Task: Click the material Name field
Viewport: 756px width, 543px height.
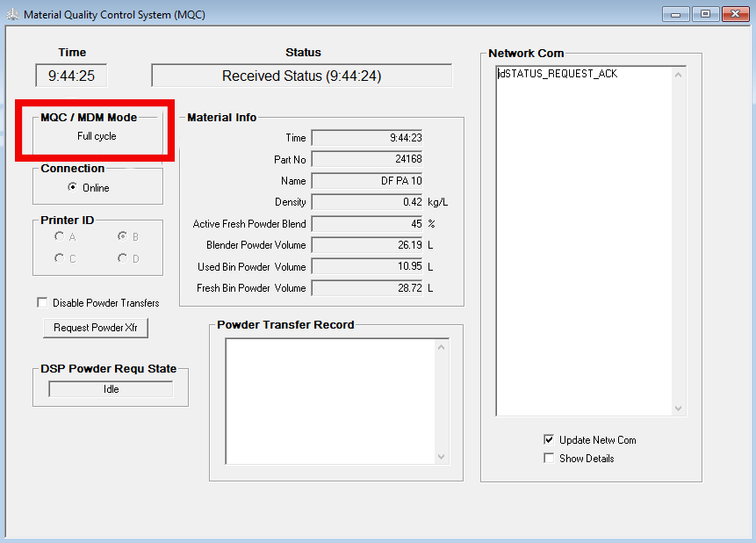Action: [367, 181]
